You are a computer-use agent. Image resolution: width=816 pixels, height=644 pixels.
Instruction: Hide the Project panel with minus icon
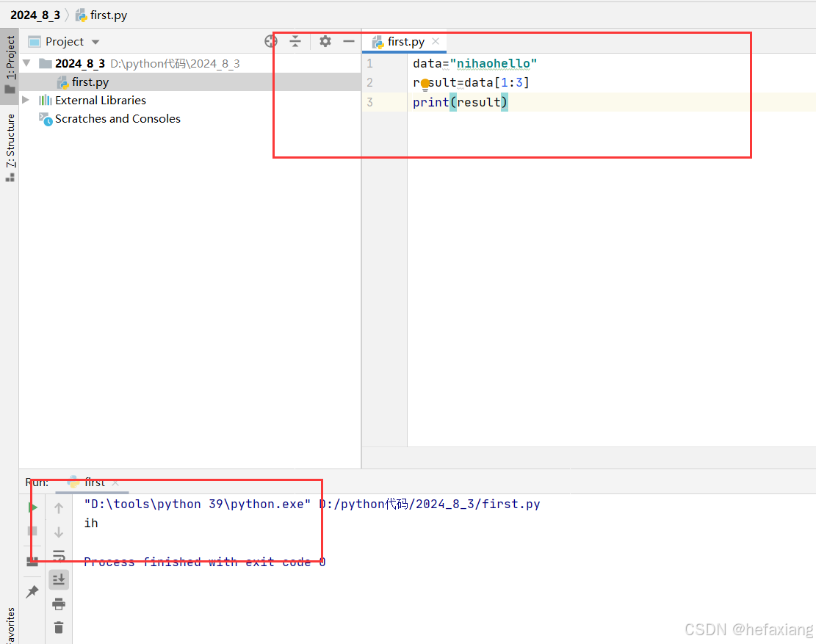(x=349, y=42)
